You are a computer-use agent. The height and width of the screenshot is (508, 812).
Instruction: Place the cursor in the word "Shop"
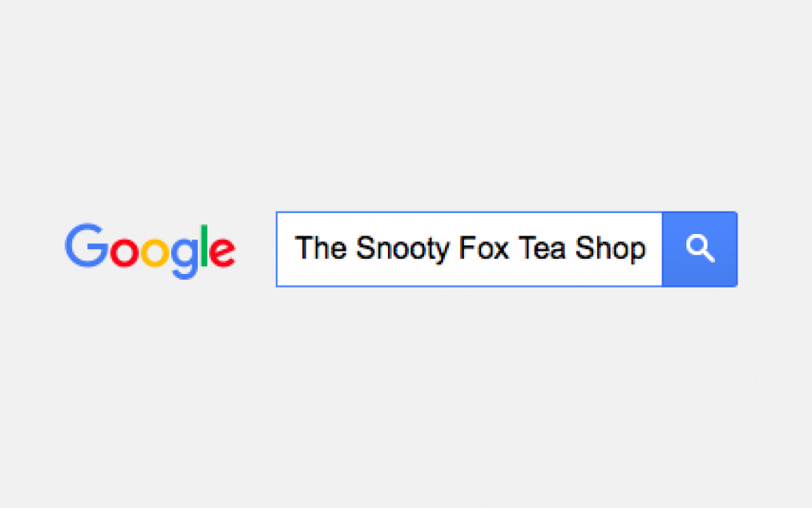pyautogui.click(x=611, y=249)
